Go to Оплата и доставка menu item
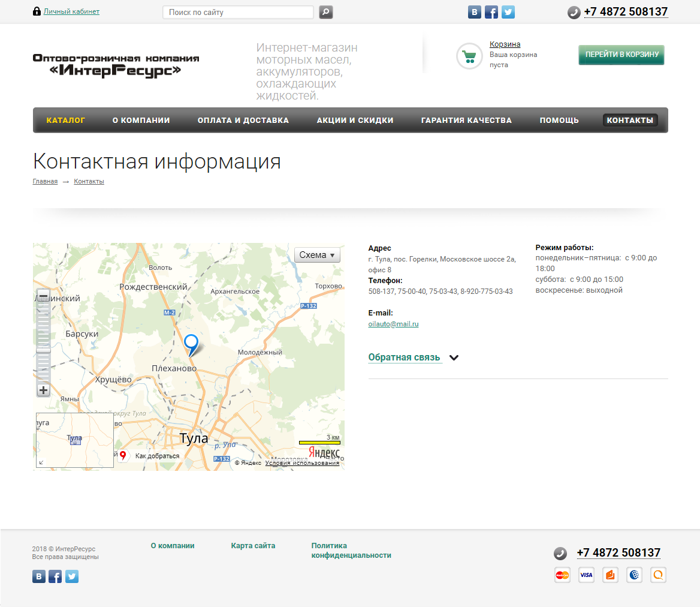Screen dimensions: 700x607 pyautogui.click(x=243, y=120)
